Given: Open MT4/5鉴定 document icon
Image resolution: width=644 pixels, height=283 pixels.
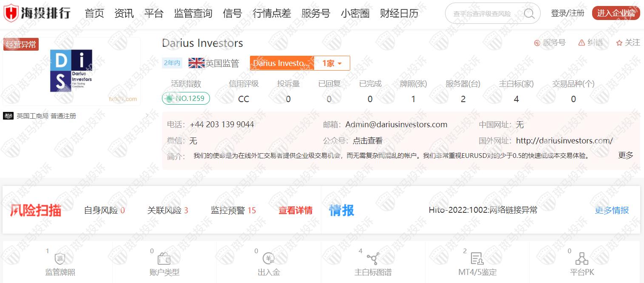Looking at the screenshot, I should [477, 258].
